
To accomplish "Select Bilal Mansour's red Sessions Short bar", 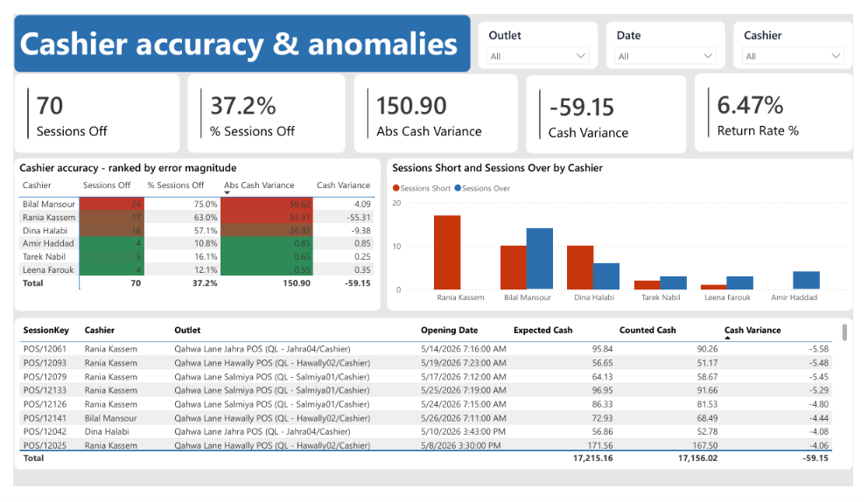I will (x=514, y=268).
